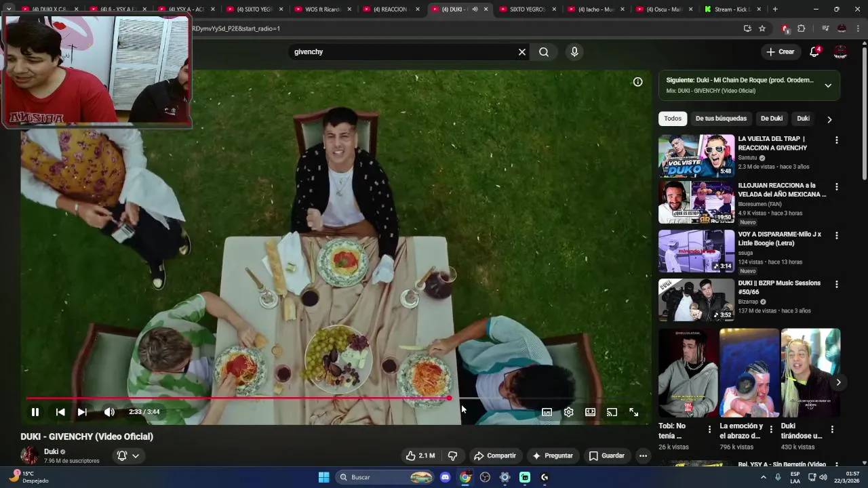This screenshot has width=868, height=488.
Task: Open ILLOJUAN REACCIONA video thumbnail
Action: point(696,202)
